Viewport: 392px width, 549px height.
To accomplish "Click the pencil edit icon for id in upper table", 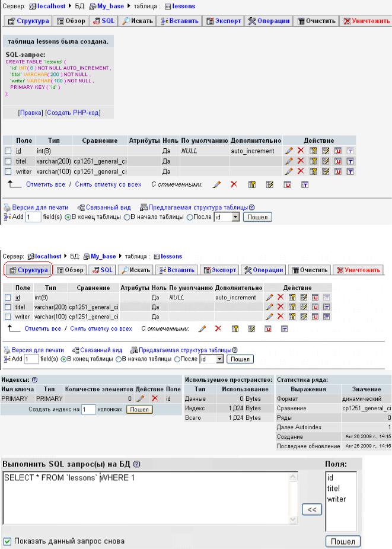I will (x=289, y=151).
